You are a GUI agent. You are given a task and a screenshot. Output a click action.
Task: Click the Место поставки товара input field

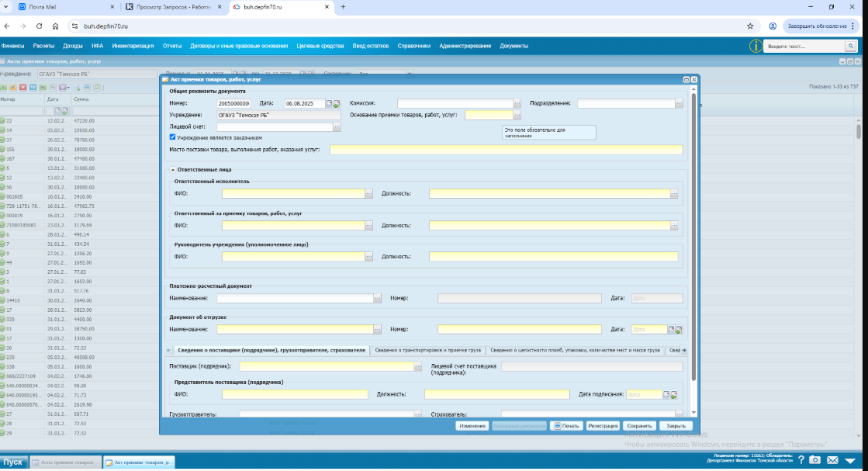507,150
